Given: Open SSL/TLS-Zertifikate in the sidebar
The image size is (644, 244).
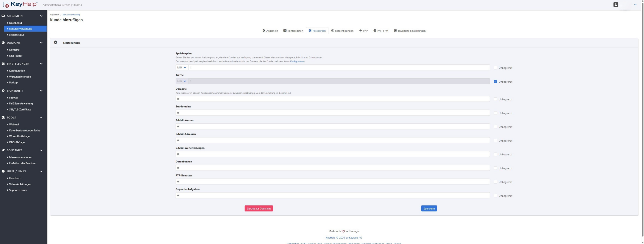Looking at the screenshot, I should (x=20, y=110).
